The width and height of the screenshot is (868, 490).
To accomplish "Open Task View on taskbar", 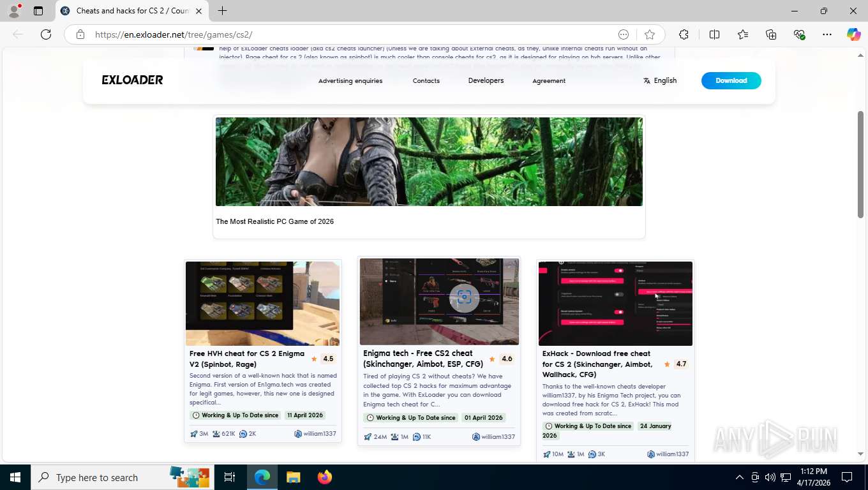I will coord(230,477).
